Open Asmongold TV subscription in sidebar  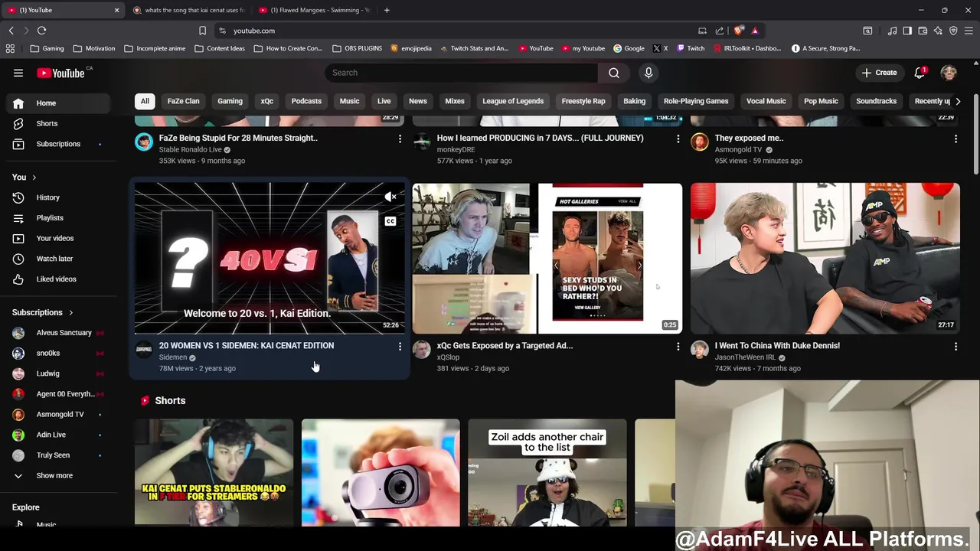point(57,414)
